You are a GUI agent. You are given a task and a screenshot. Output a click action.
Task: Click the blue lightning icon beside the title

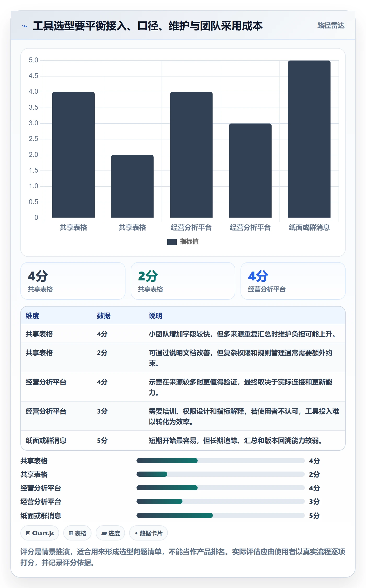25,26
